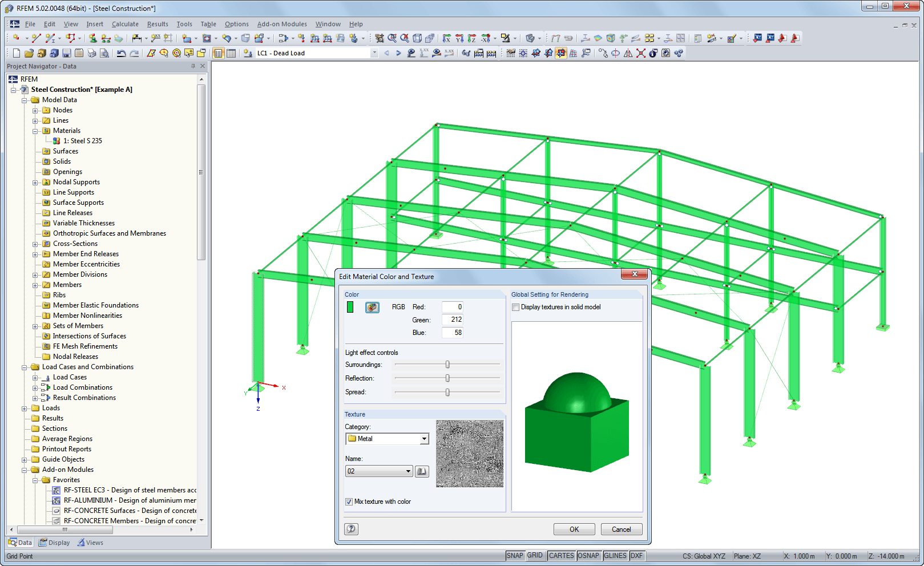Click the Spread slider handle
The width and height of the screenshot is (924, 566).
[447, 392]
